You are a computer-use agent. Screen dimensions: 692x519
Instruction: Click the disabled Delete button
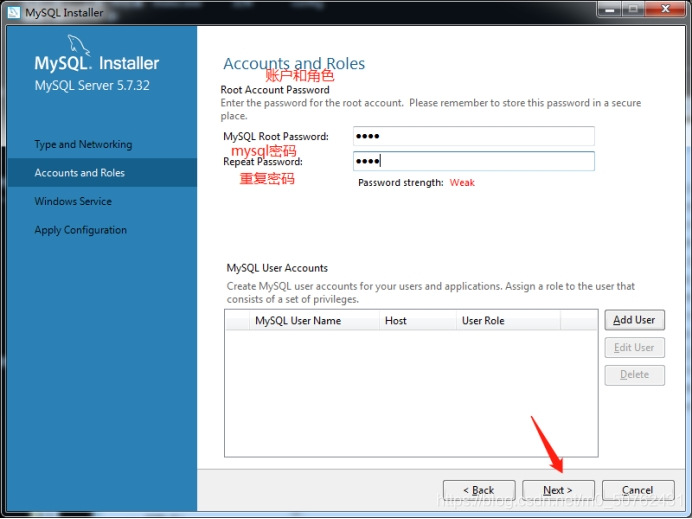[634, 375]
